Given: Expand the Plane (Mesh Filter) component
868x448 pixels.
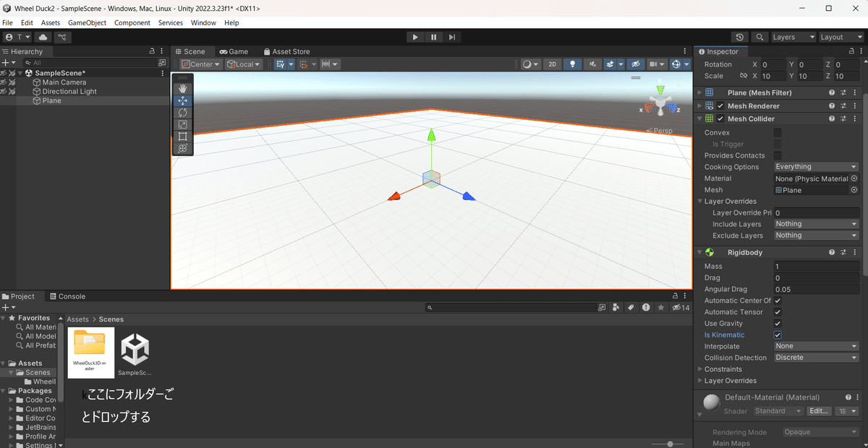Looking at the screenshot, I should [x=699, y=92].
